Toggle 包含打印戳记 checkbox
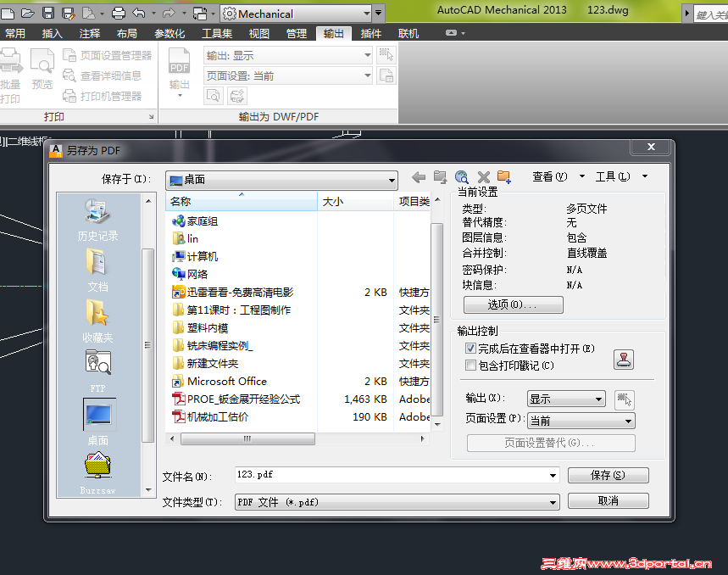728x575 pixels. tap(471, 366)
